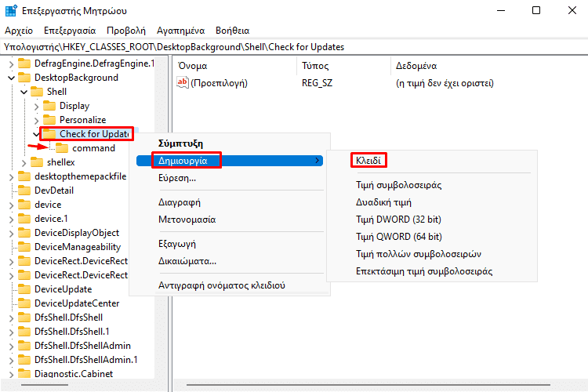This screenshot has width=588, height=392.
Task: Choose Αντιγραφή ονόματος κλειδιού
Action: click(230, 285)
